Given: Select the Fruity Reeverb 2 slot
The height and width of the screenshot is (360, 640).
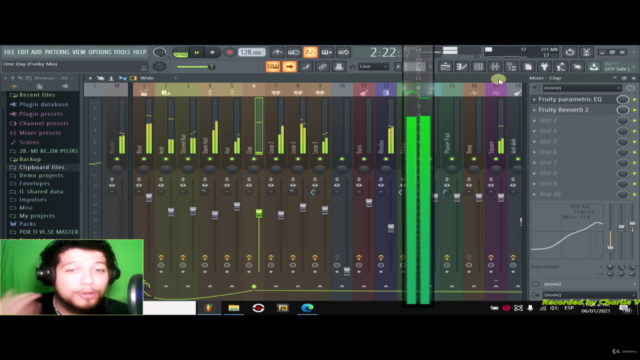Looking at the screenshot, I should click(x=563, y=110).
